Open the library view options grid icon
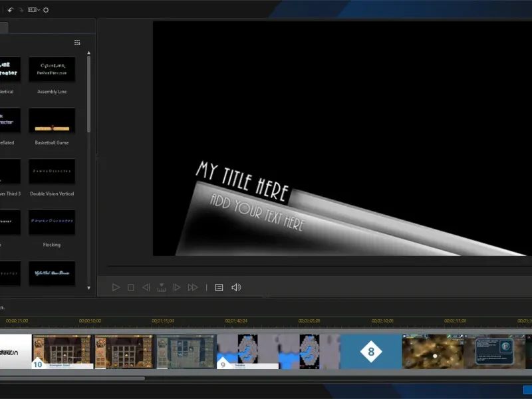The height and width of the screenshot is (399, 532). tap(77, 43)
